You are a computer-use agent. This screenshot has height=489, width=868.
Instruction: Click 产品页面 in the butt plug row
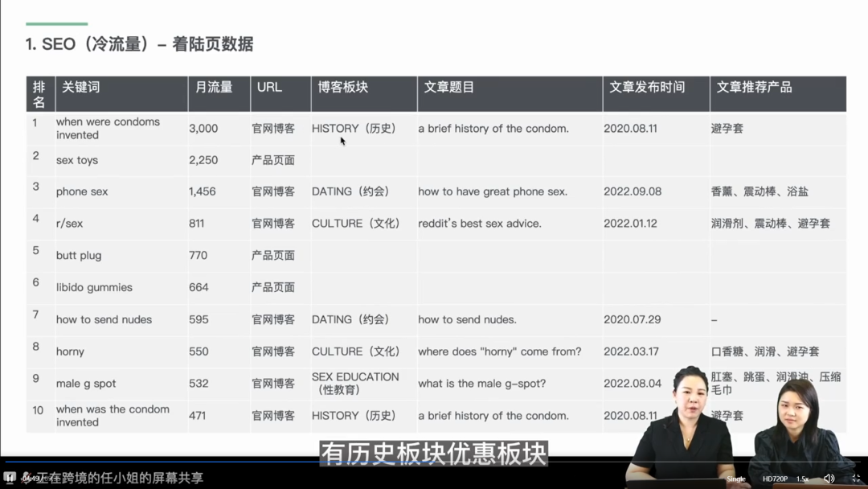pos(273,255)
